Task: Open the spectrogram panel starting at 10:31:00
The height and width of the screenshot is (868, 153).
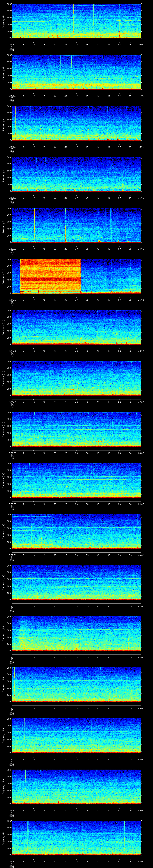Action: click(x=76, y=123)
